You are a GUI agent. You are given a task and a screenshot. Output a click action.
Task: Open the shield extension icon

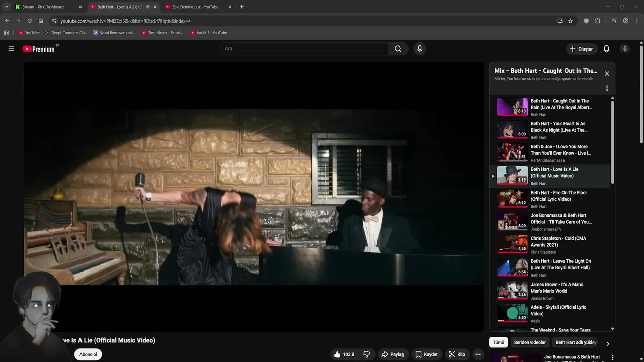(586, 21)
